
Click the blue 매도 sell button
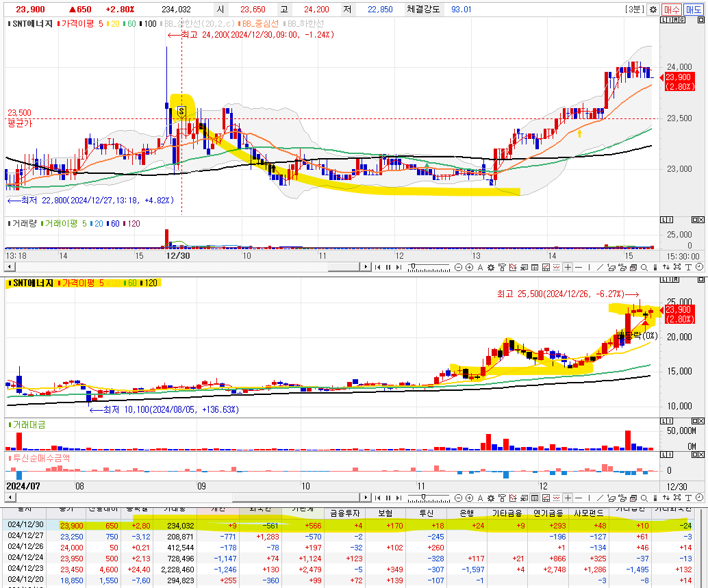[x=693, y=10]
